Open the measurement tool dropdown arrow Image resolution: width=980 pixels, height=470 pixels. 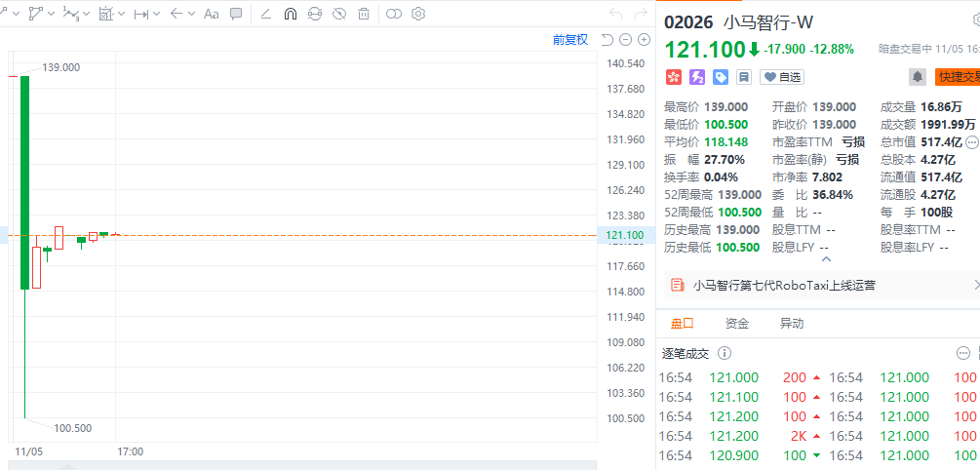(x=121, y=14)
